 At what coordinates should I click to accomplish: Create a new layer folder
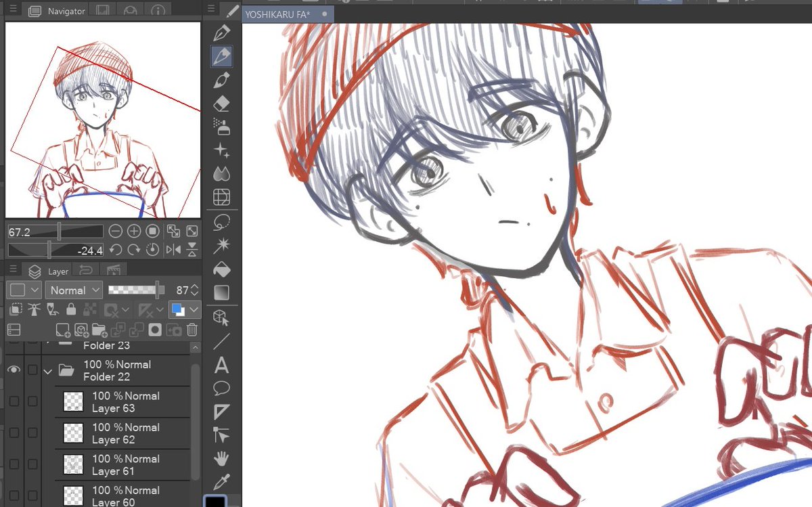pos(99,330)
